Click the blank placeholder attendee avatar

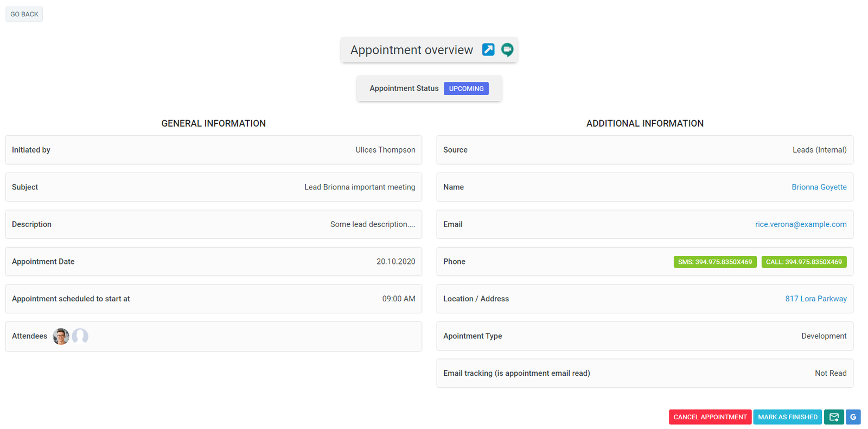coord(80,337)
